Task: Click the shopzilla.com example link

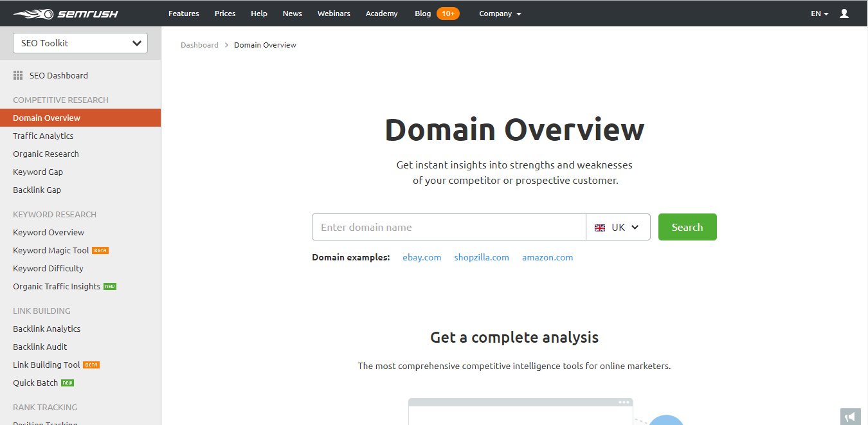Action: pos(481,257)
